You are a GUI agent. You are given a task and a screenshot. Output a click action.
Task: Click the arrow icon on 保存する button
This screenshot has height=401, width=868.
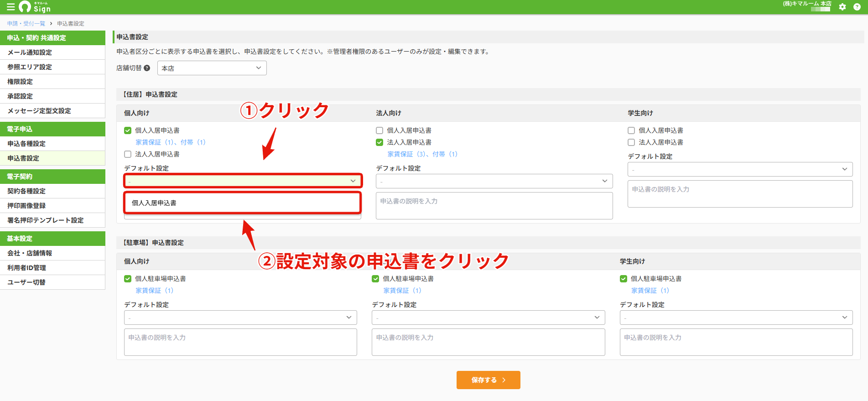tap(504, 380)
